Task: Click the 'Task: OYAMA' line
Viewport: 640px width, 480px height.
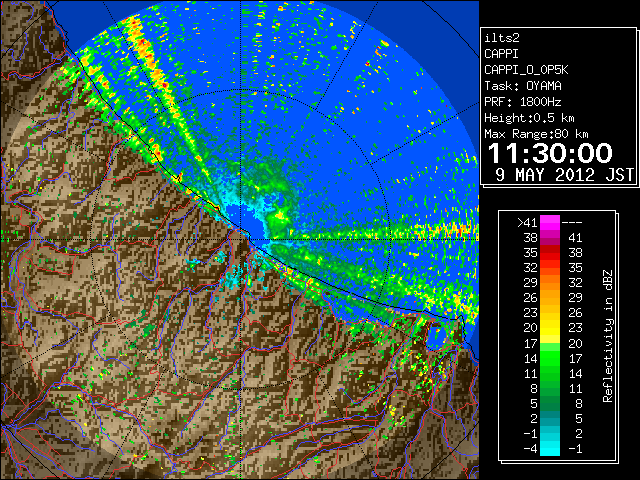Action: 523,86
